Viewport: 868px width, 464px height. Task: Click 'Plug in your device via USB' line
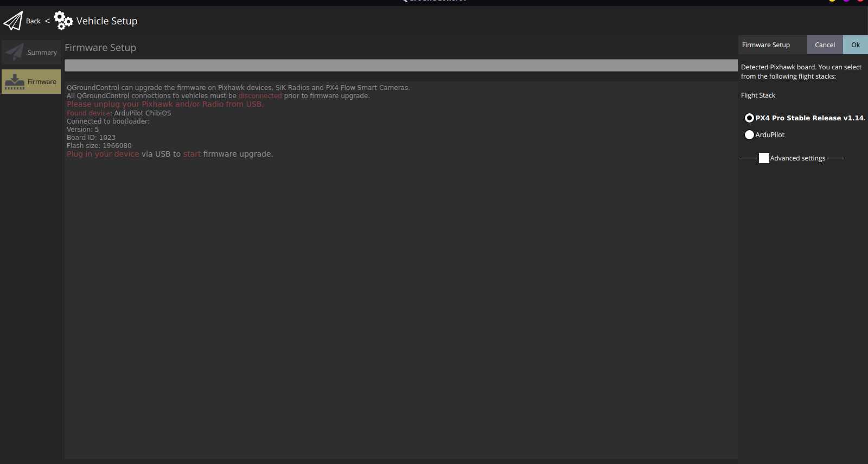[x=170, y=154]
